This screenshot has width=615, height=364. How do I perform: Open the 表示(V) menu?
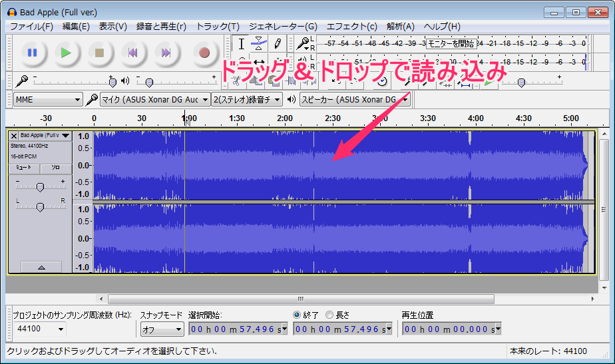[x=113, y=26]
